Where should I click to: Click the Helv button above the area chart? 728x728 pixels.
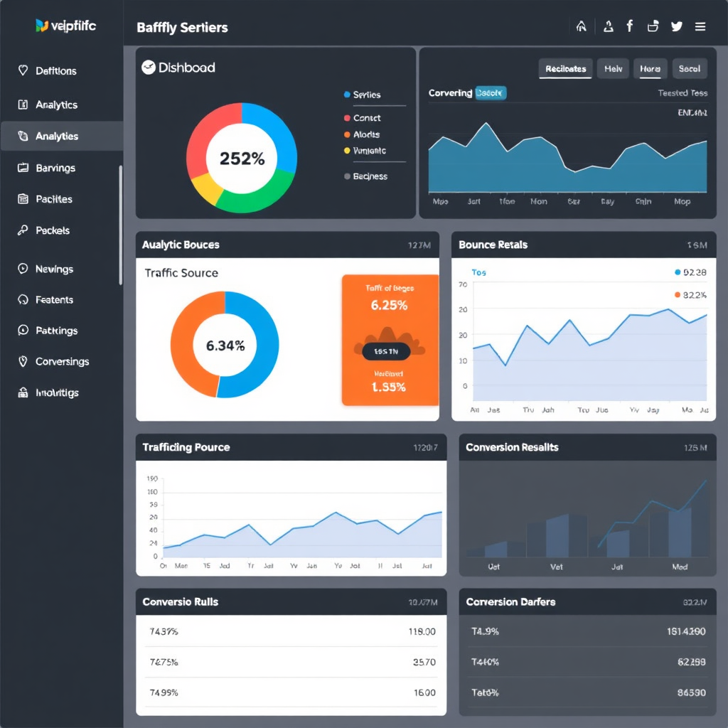click(612, 68)
